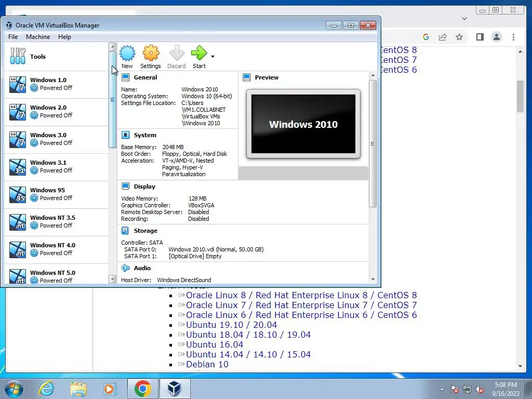This screenshot has width=532, height=399.
Task: Show hidden system tray icons arrow
Action: tap(442, 389)
